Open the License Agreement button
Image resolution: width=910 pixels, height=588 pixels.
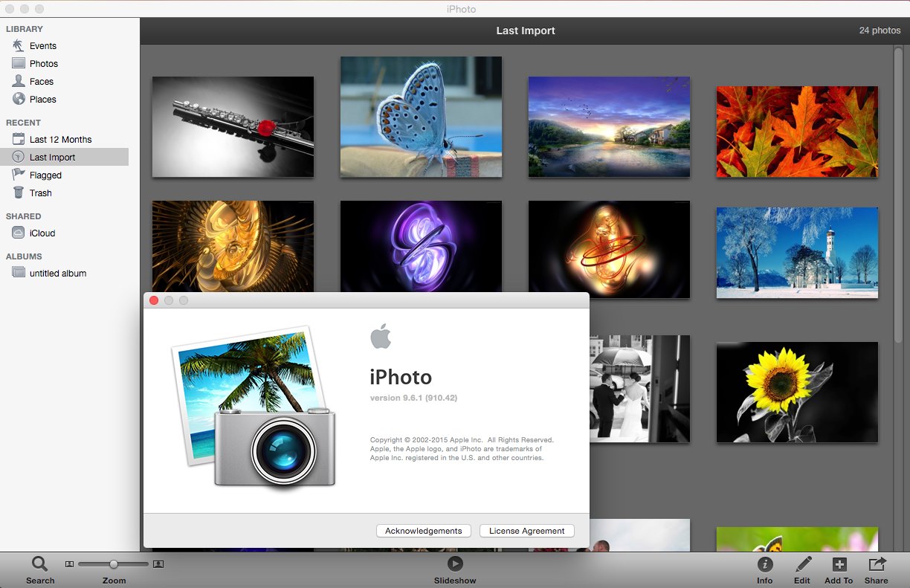click(x=527, y=531)
